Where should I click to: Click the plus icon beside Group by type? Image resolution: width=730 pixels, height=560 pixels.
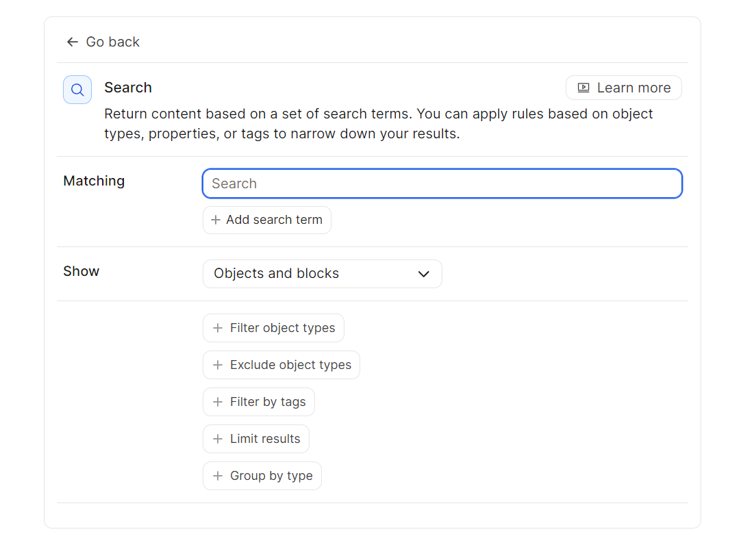pos(218,476)
